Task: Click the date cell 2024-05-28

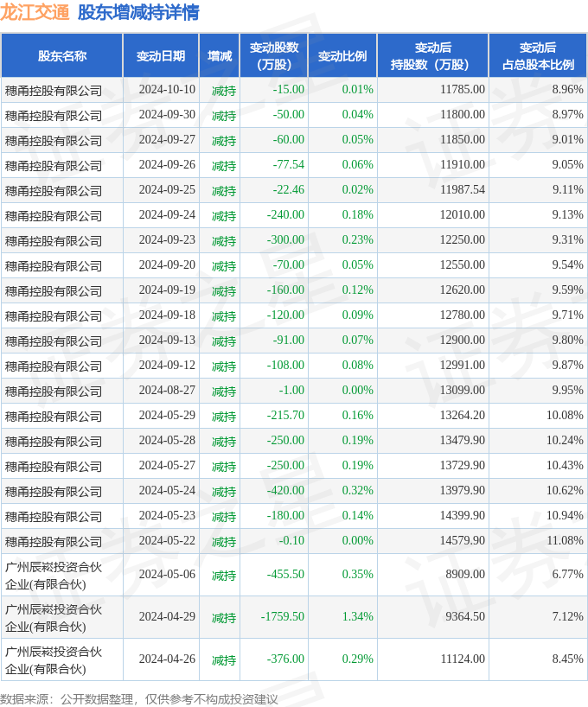Action: coord(167,440)
